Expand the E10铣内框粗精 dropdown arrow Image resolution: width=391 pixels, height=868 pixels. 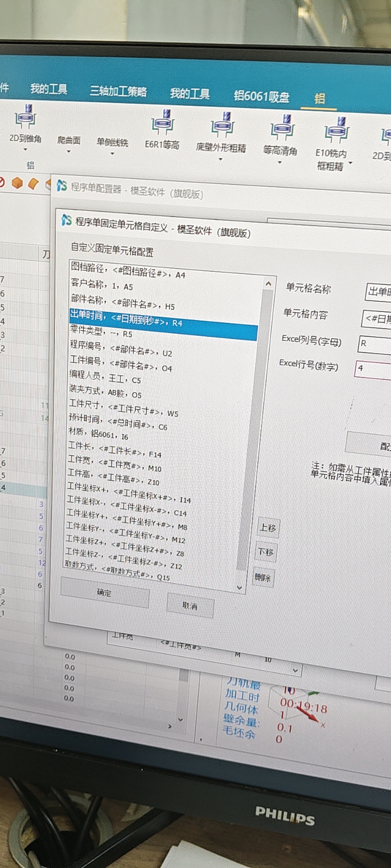[350, 163]
